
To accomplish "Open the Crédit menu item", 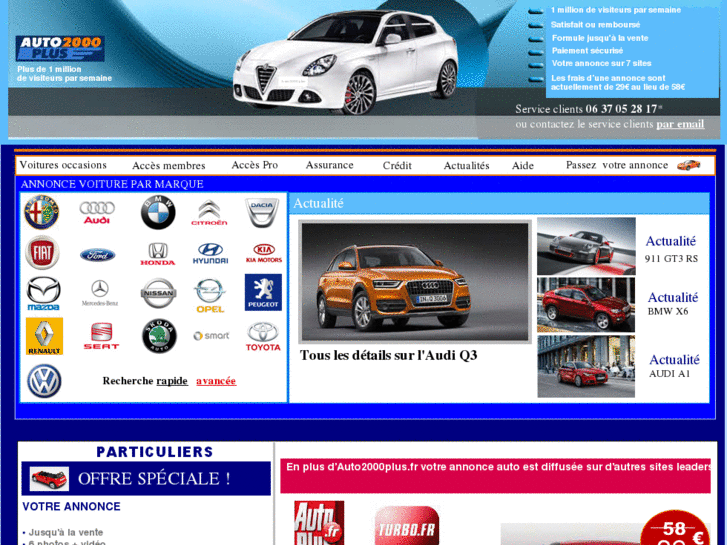I will [397, 166].
